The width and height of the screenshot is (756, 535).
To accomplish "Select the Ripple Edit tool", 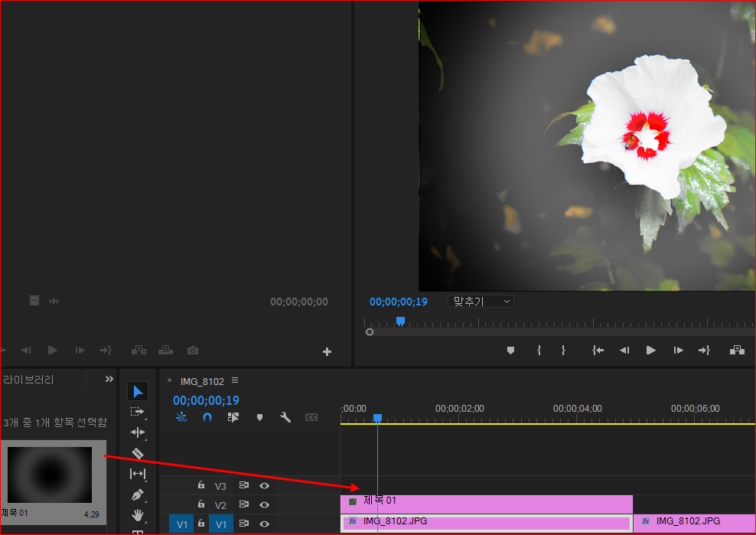I will [x=138, y=432].
